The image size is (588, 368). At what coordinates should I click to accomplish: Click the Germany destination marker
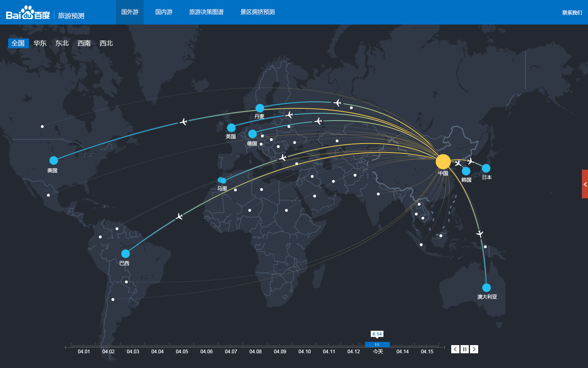coord(252,134)
